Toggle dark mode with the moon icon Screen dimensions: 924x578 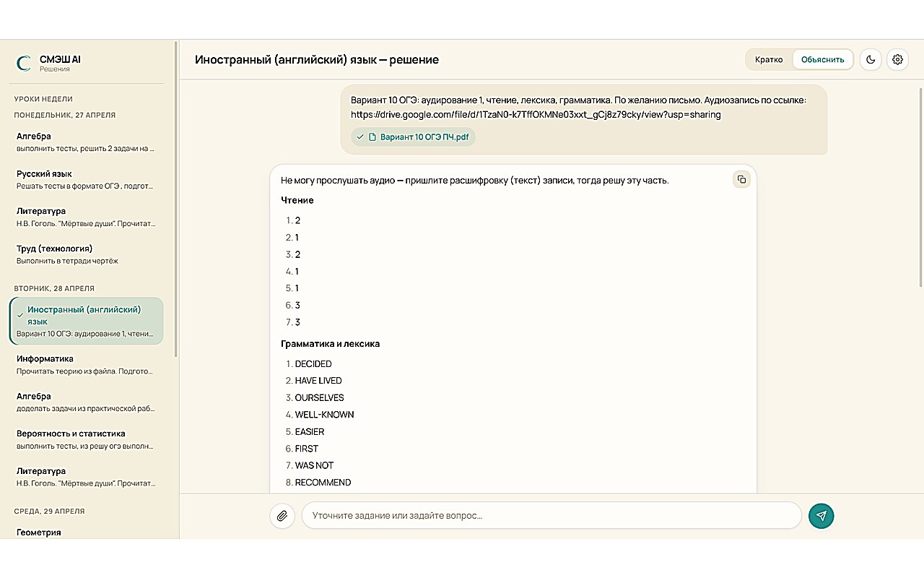click(871, 59)
